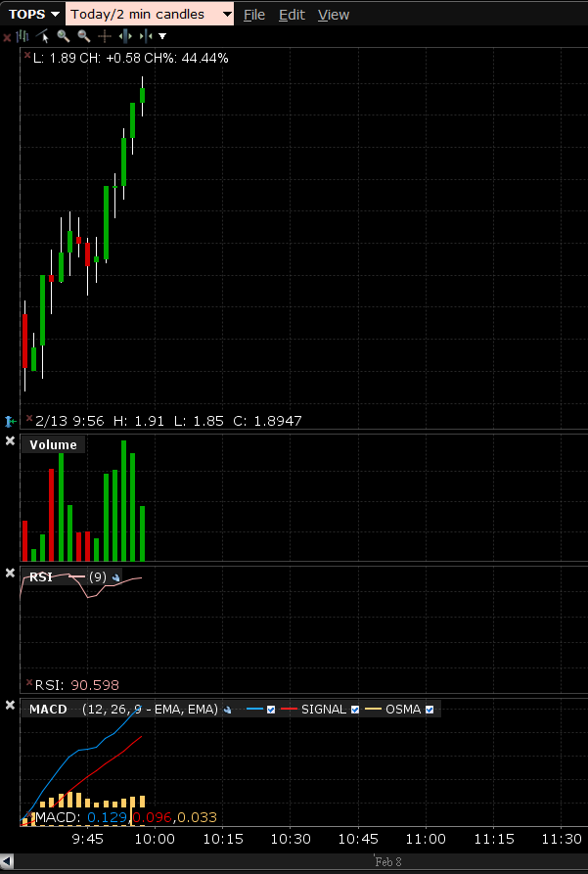This screenshot has width=588, height=874.
Task: Click the MACD panel label
Action: pos(48,710)
